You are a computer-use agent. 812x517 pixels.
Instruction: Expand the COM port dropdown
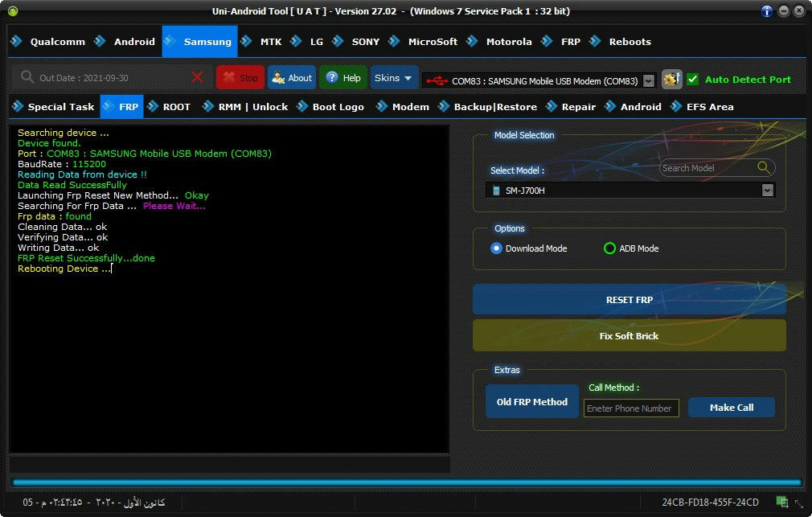(649, 80)
